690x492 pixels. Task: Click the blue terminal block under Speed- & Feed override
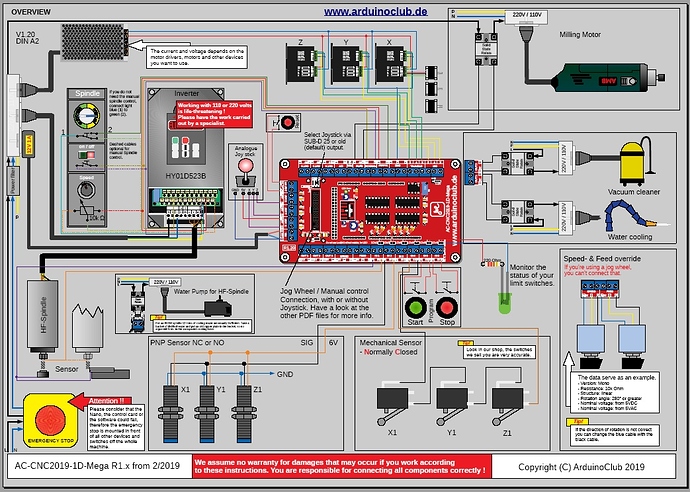click(x=599, y=287)
